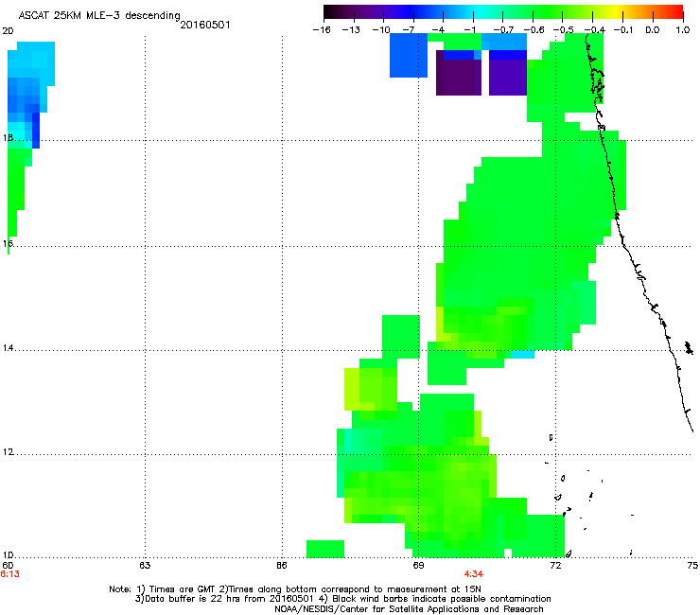The width and height of the screenshot is (700, 615).
Task: Click the red time stamp '8:13'
Action: [x=9, y=574]
